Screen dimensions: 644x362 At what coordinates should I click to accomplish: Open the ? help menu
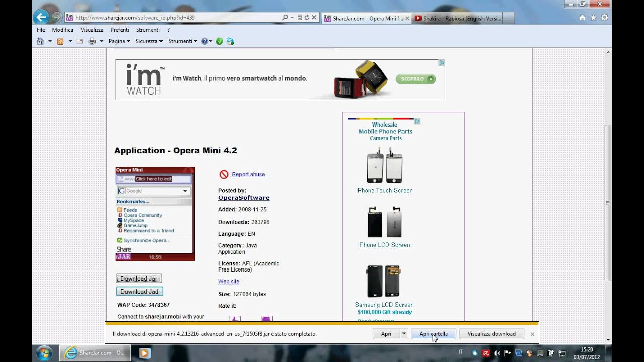click(x=169, y=30)
